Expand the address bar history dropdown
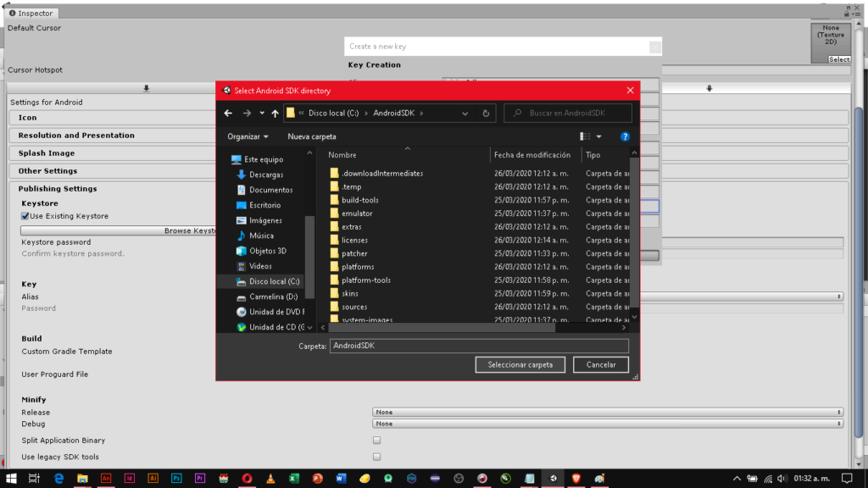Viewport: 868px width, 488px height. pos(465,114)
